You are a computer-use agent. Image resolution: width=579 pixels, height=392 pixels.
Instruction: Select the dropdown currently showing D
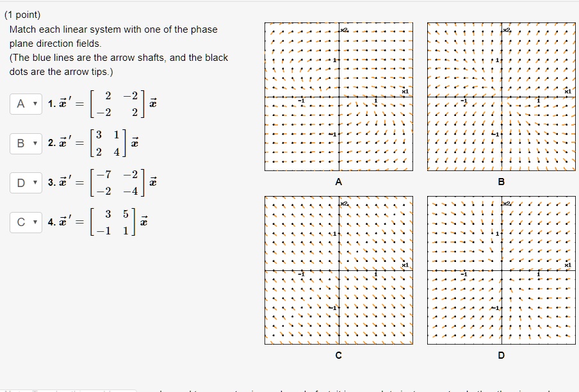(24, 183)
